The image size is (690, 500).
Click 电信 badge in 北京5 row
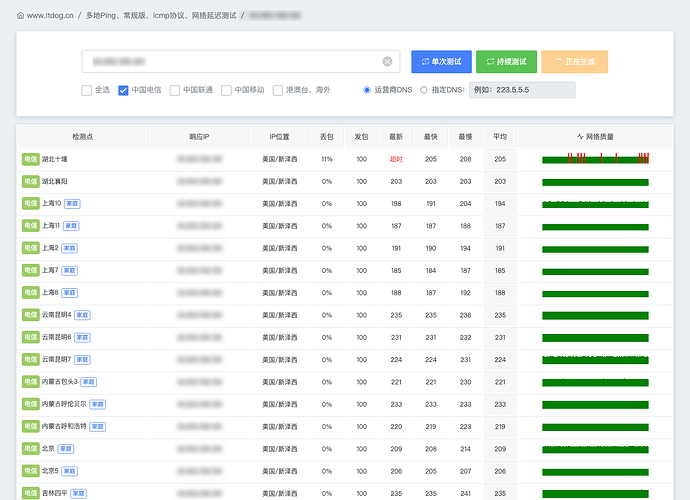point(30,471)
